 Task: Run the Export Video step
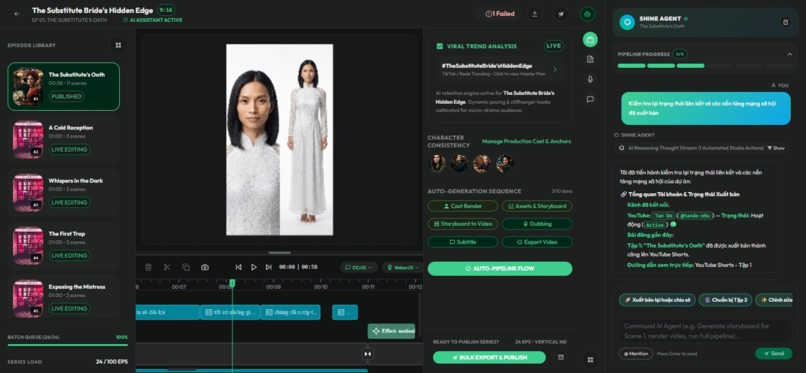pyautogui.click(x=537, y=242)
